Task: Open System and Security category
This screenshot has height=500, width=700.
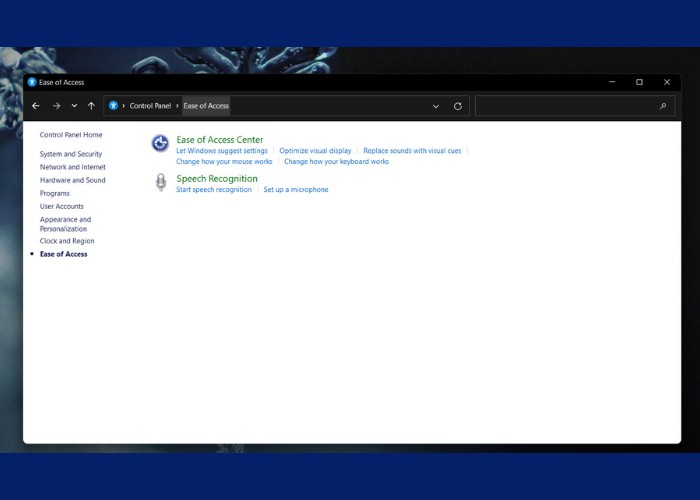Action: [71, 154]
